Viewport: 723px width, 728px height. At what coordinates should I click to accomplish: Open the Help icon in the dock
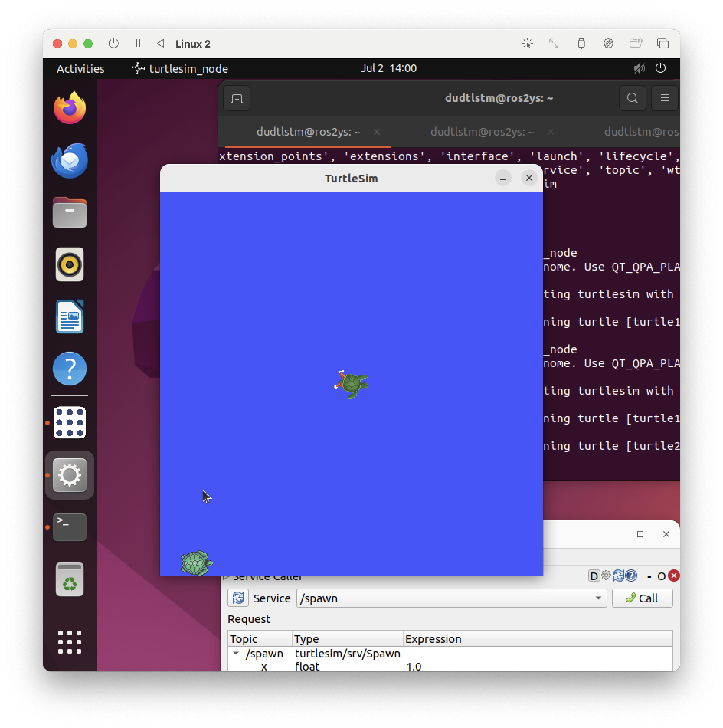pyautogui.click(x=69, y=369)
